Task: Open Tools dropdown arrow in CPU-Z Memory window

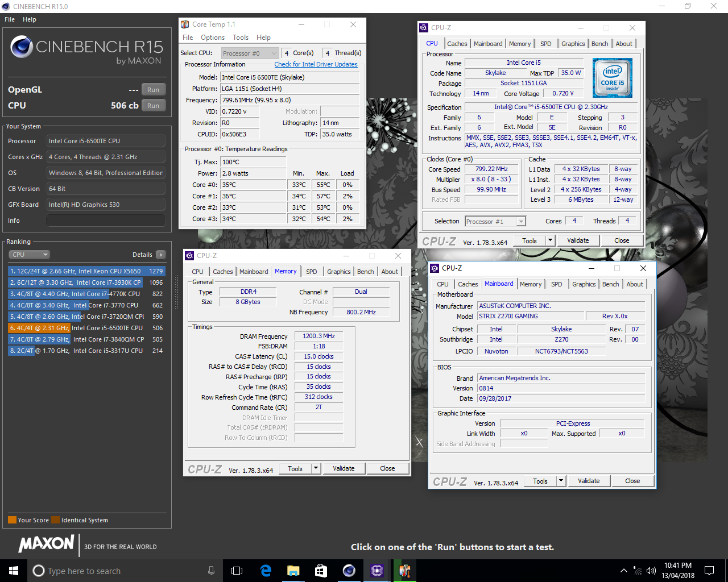Action: click(x=316, y=468)
